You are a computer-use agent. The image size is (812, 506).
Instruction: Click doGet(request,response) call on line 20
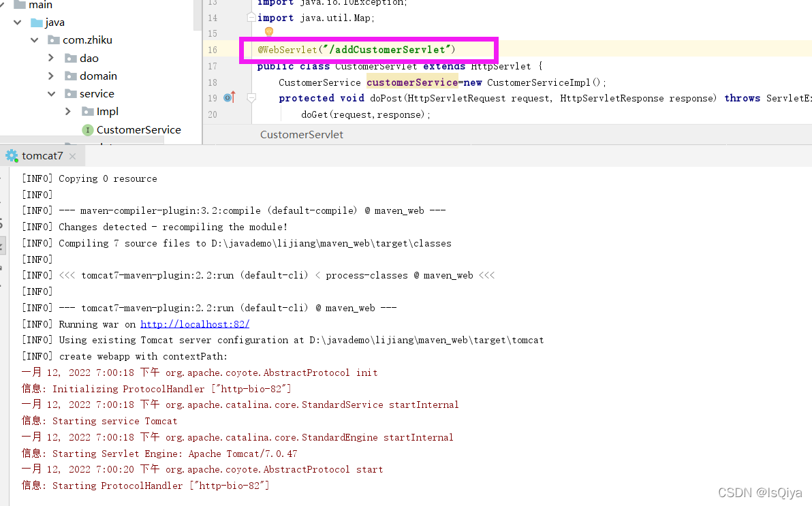coord(366,114)
